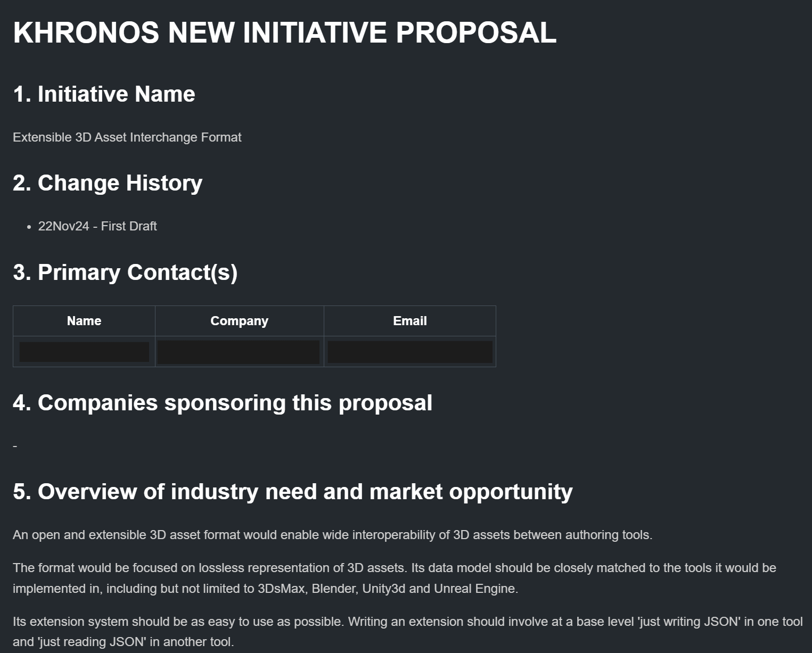Click the "22Nov24 - First Draft" list entry
The height and width of the screenshot is (653, 812).
(97, 226)
